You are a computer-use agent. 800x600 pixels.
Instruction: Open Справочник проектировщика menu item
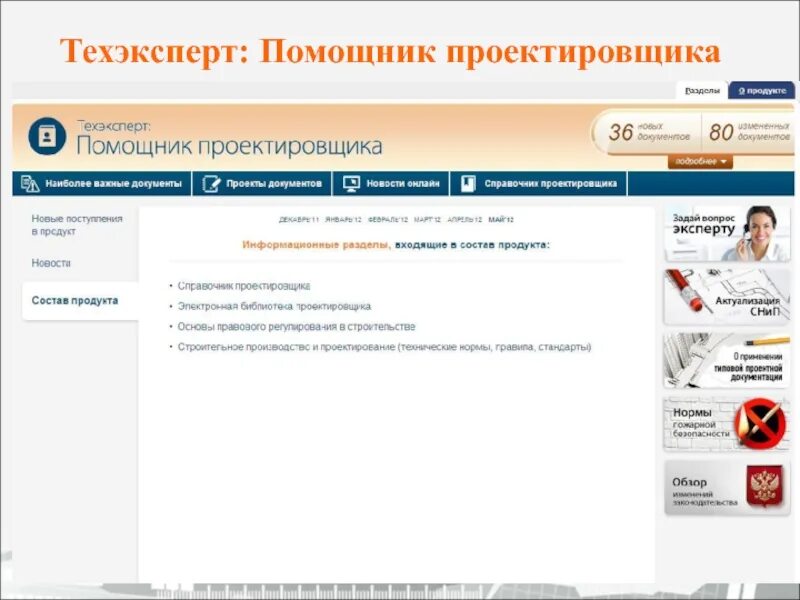(539, 184)
